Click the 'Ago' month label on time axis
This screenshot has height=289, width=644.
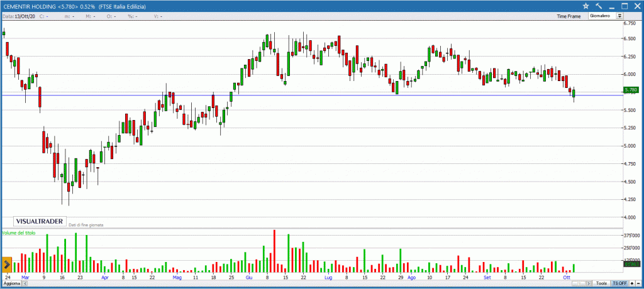coord(411,278)
